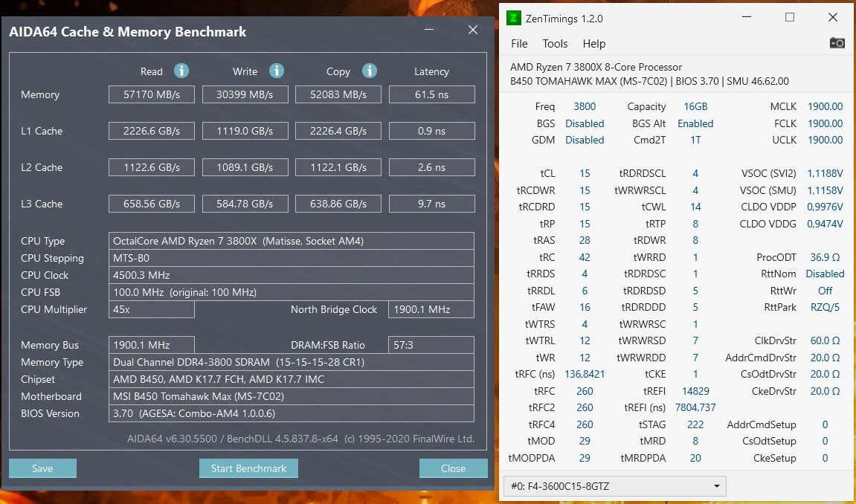Select the Memory Latency value 61.5 ns

pos(432,94)
